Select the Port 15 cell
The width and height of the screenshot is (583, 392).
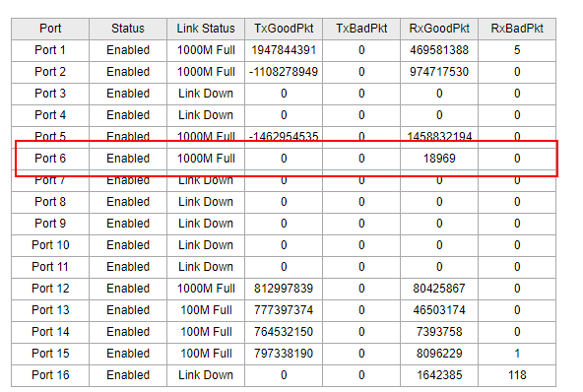[50, 354]
